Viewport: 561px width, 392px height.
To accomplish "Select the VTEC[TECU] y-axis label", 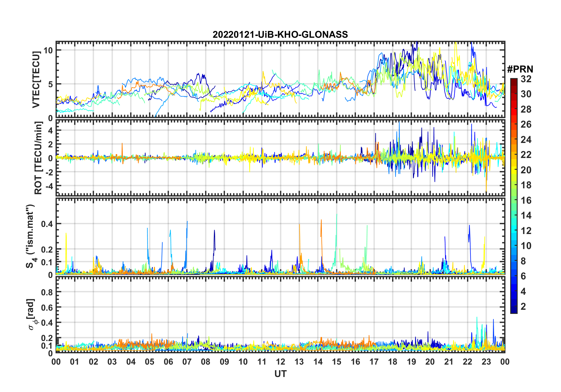I will [x=36, y=80].
